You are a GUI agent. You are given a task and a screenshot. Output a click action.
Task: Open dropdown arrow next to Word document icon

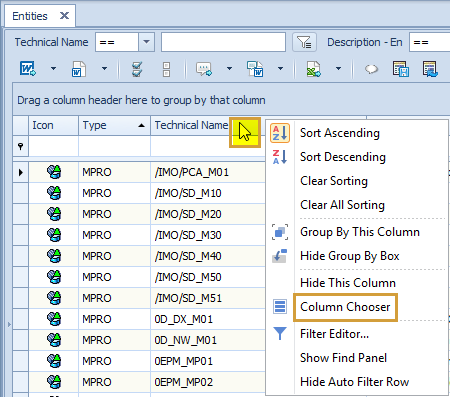(104, 69)
